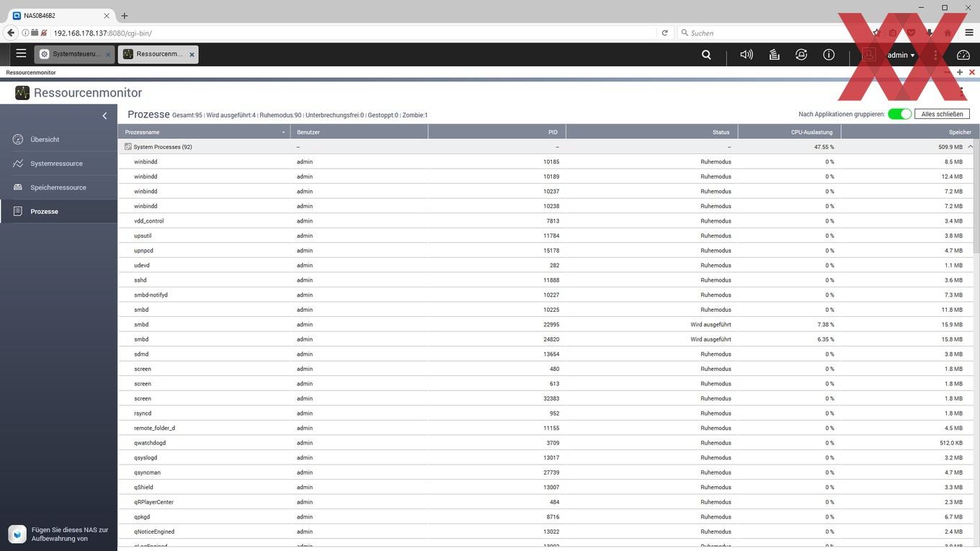This screenshot has height=551, width=980.
Task: Open the browser hamburger menu
Action: click(x=969, y=32)
